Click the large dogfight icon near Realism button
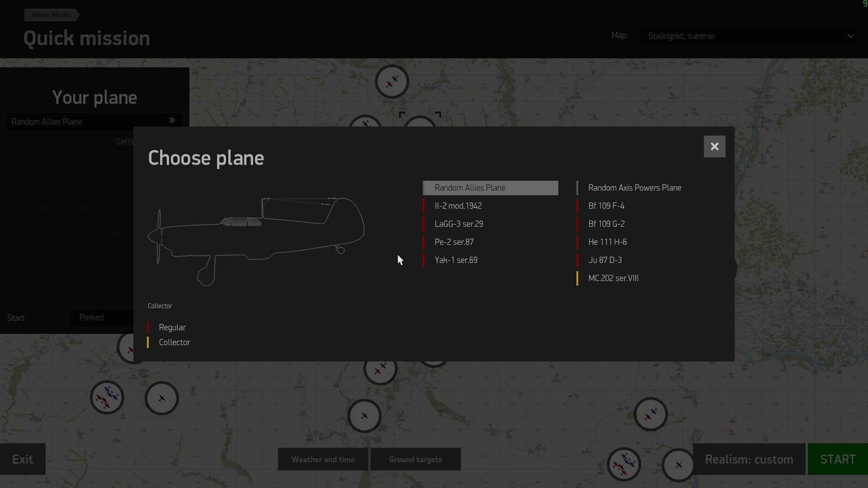Screen dimensions: 868x488 (x=624, y=464)
